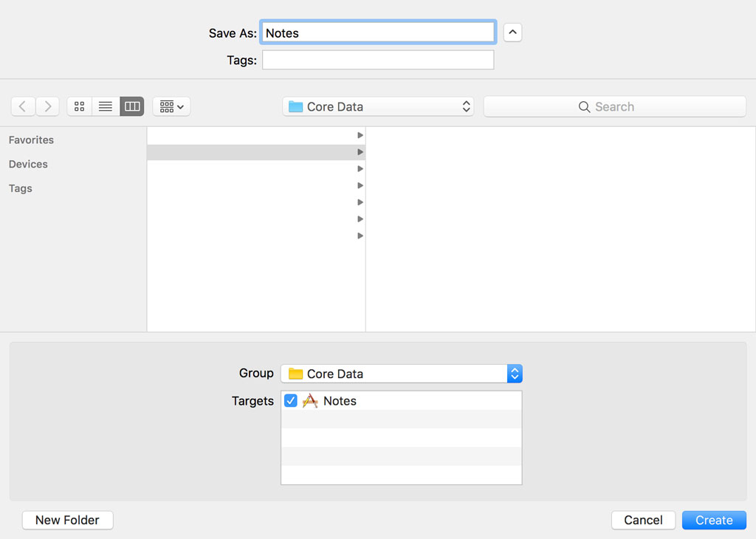Click the Notes app icon in Targets
The height and width of the screenshot is (539, 756).
tap(310, 401)
